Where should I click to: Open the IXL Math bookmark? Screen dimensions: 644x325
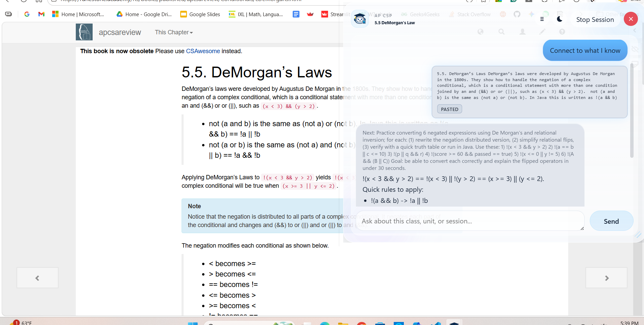point(256,14)
